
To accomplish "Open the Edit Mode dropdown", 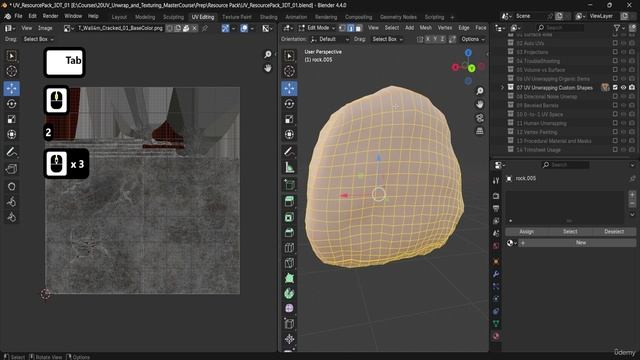I will (317, 28).
